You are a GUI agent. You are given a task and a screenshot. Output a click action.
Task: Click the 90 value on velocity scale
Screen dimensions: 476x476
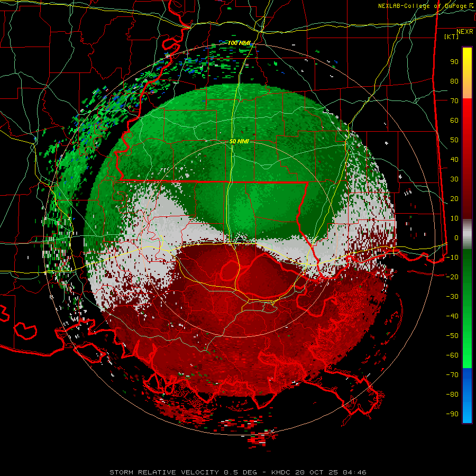click(454, 62)
